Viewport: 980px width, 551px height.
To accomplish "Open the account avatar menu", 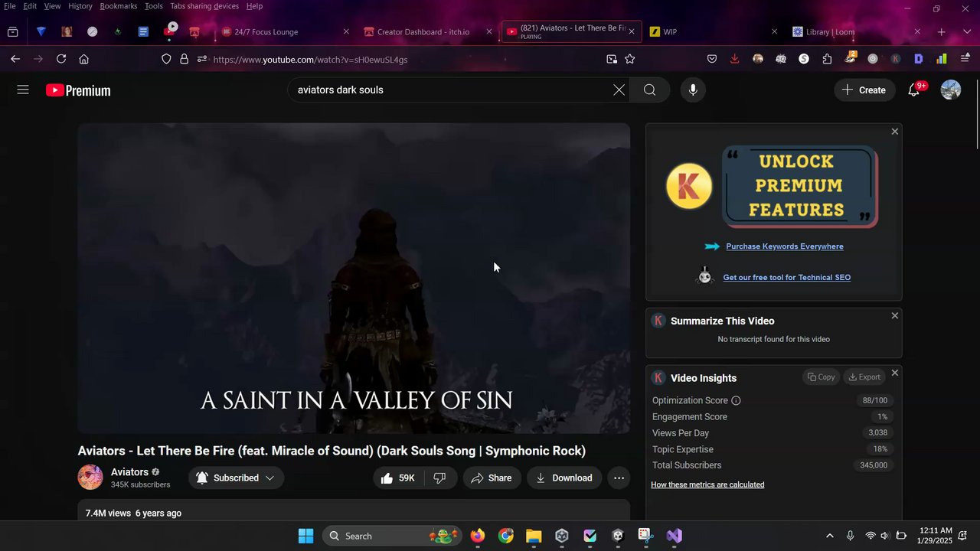I will 951,90.
